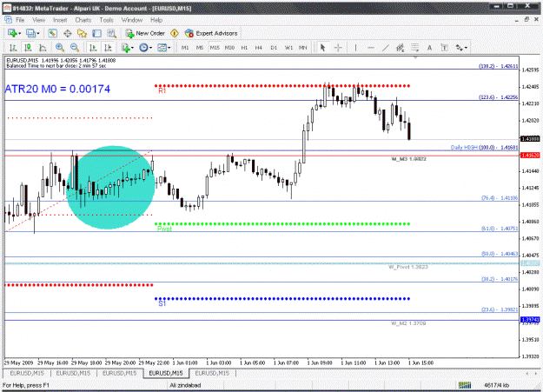Open the Window menu
543x392 pixels.
[132, 20]
